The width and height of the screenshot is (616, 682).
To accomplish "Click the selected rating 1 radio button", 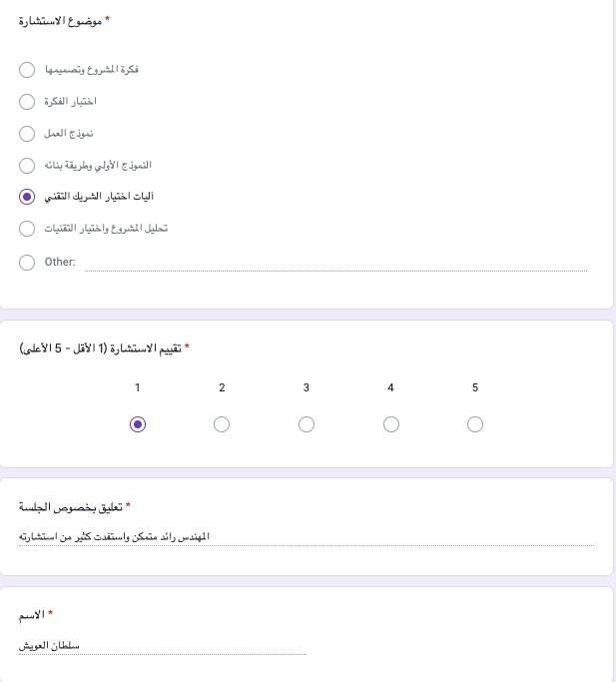I will [x=138, y=424].
